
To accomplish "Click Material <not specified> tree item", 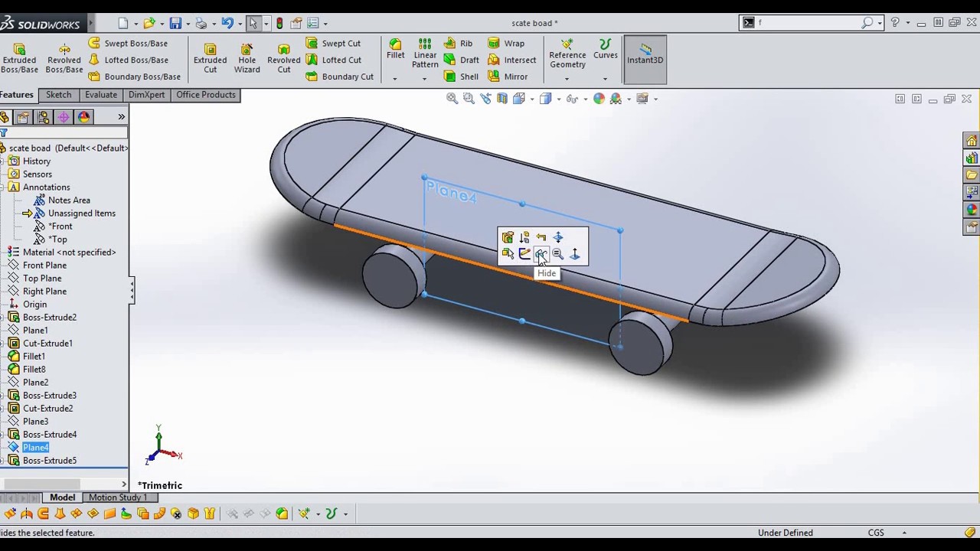I will [x=69, y=253].
